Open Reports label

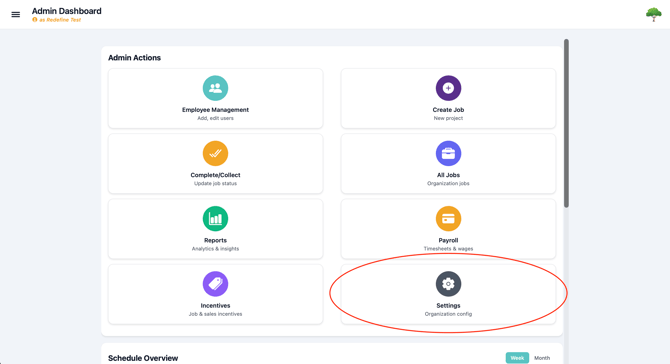click(x=215, y=241)
